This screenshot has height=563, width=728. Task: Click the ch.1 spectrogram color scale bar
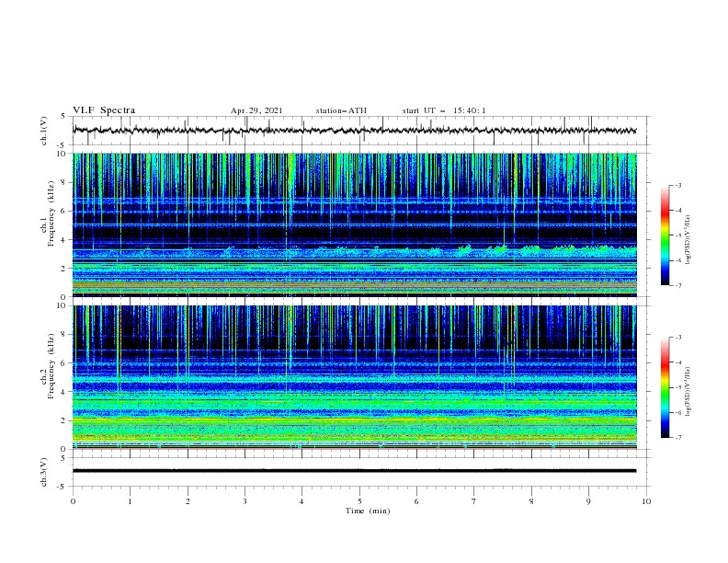click(665, 236)
